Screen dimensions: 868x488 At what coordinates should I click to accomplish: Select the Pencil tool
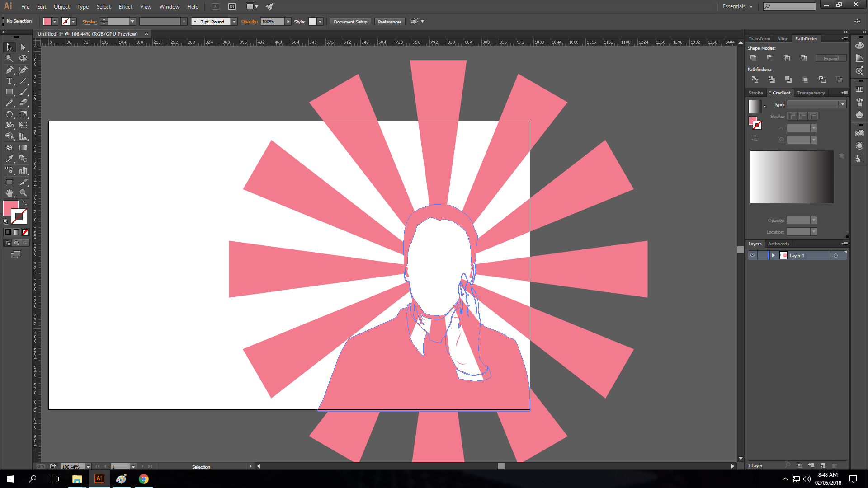pyautogui.click(x=9, y=103)
